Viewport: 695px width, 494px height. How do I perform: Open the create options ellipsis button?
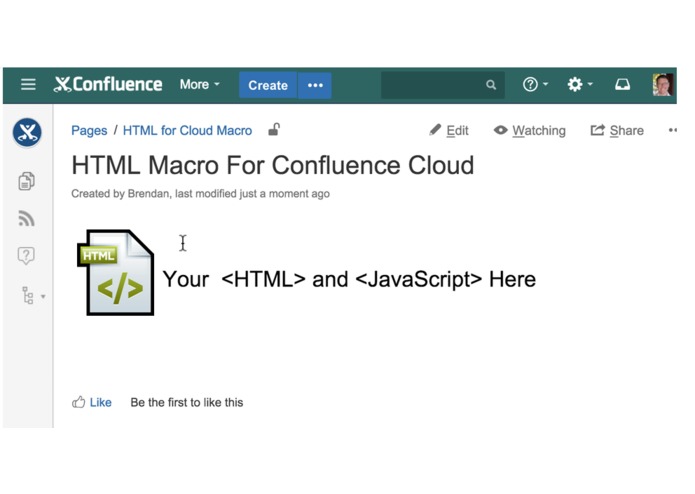pos(315,85)
